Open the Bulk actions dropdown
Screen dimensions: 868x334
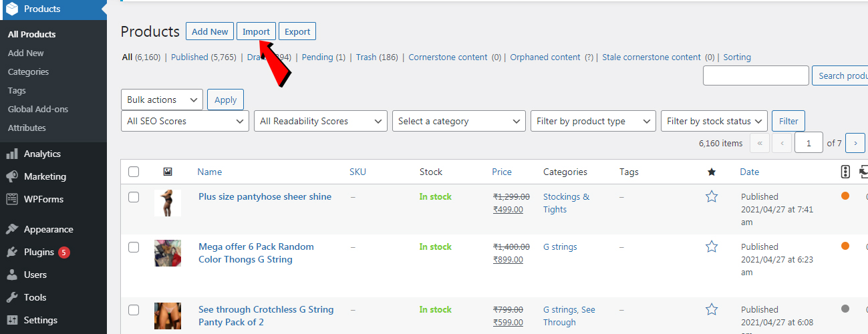[x=162, y=100]
